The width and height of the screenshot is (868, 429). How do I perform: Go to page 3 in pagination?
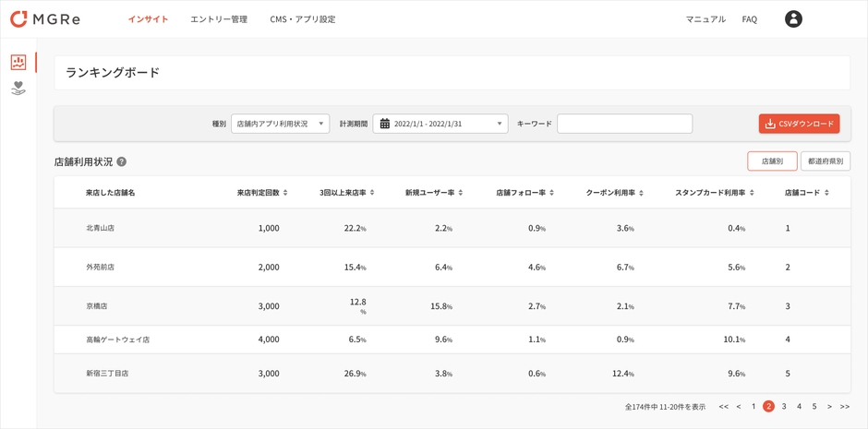click(784, 407)
